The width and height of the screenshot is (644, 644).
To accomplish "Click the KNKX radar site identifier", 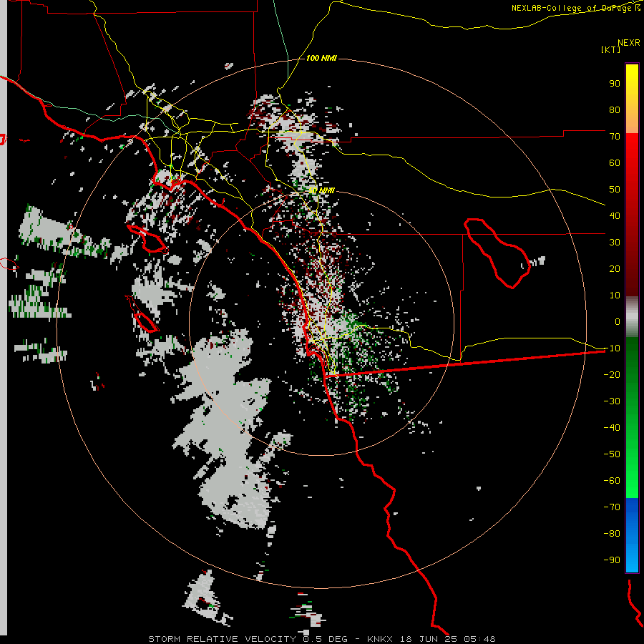I will coord(380,639).
